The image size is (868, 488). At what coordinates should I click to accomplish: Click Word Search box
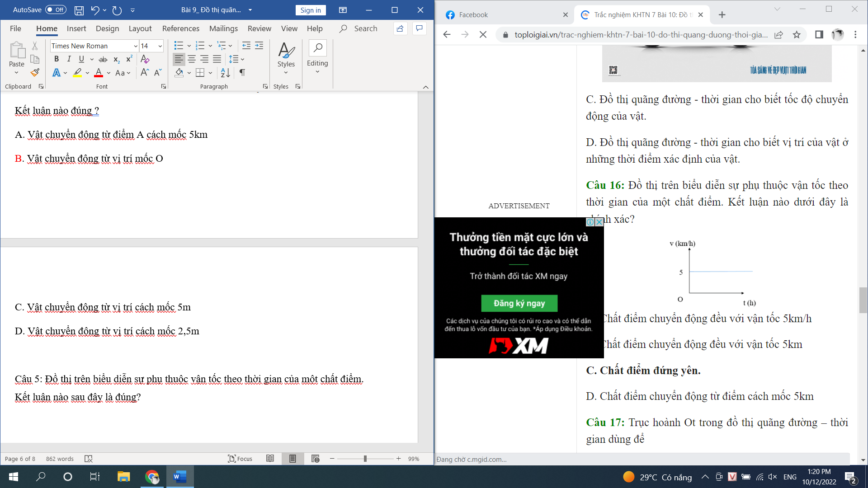(359, 28)
